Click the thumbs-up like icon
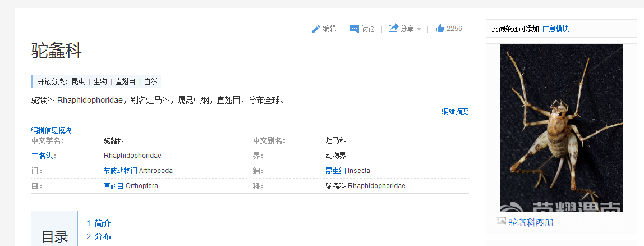 coord(440,28)
